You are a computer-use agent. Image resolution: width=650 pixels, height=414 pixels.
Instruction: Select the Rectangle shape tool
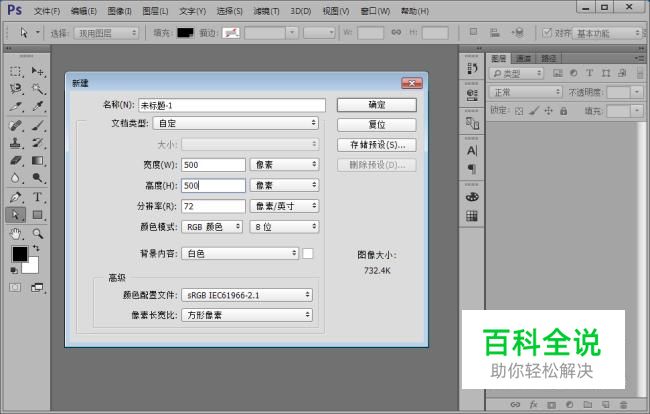(x=38, y=215)
